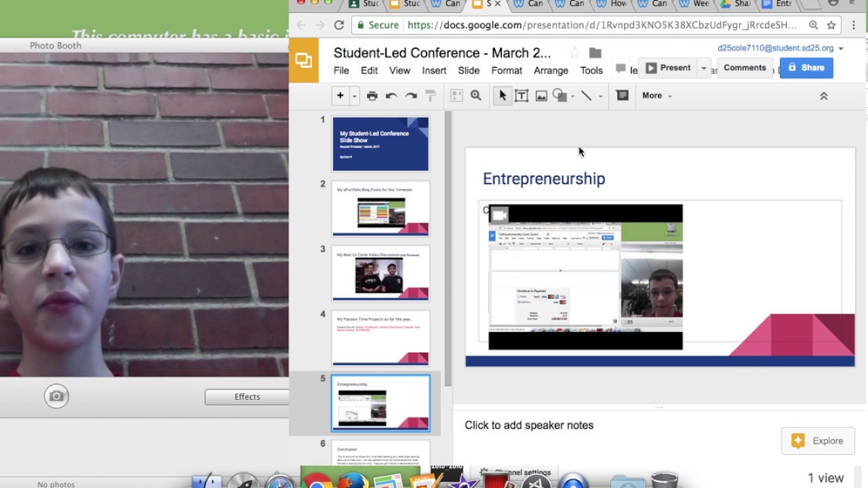
Task: Star the presentation title
Action: (x=574, y=53)
